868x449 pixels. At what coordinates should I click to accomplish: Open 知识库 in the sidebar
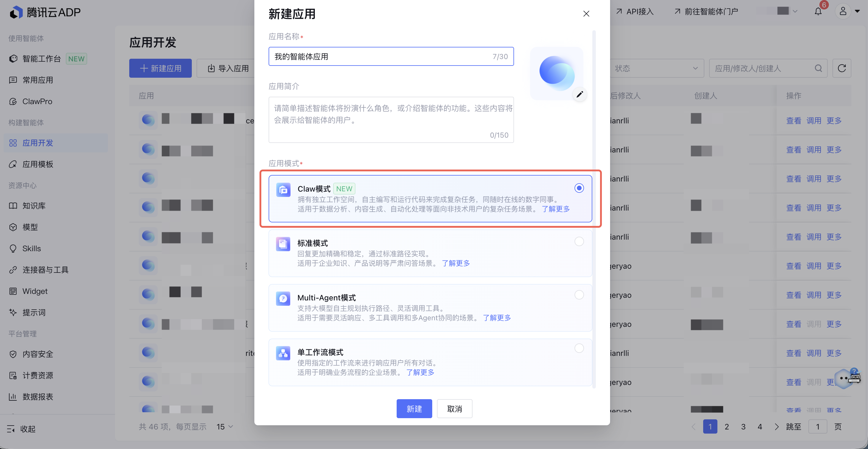pyautogui.click(x=34, y=206)
